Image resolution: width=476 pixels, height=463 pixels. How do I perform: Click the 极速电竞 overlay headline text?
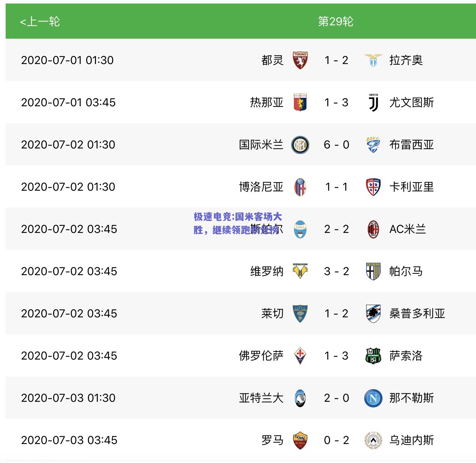pyautogui.click(x=238, y=223)
